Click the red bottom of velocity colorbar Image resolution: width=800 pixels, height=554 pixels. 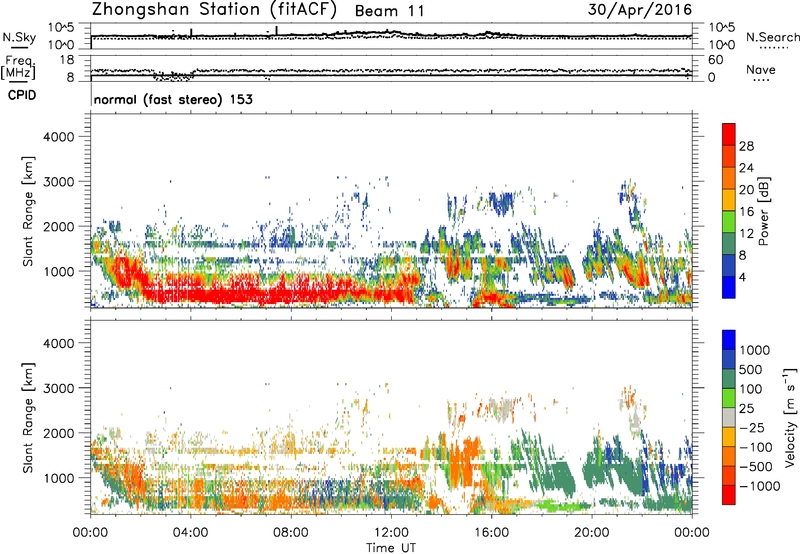729,495
